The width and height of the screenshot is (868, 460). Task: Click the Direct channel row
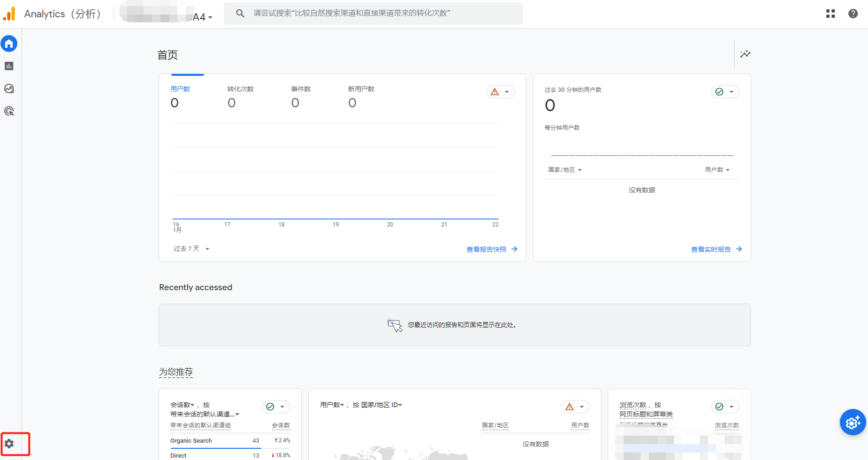pyautogui.click(x=230, y=455)
